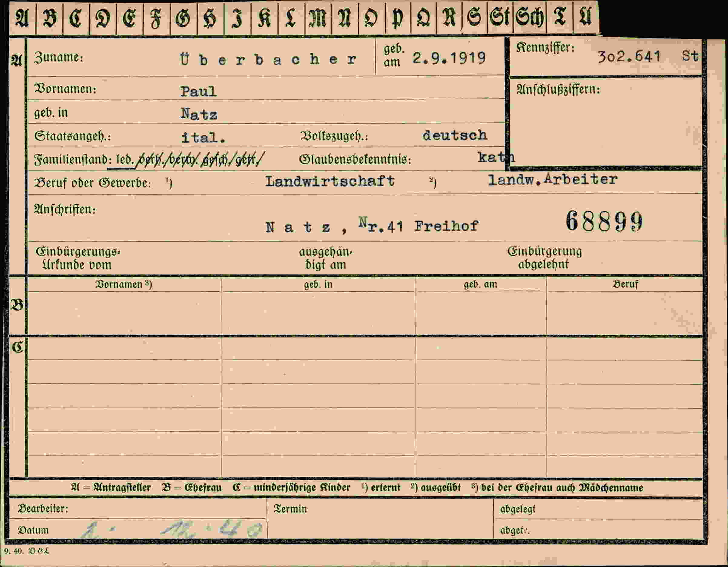Click the underlined marital status 'led.'
The image size is (728, 567).
click(125, 160)
